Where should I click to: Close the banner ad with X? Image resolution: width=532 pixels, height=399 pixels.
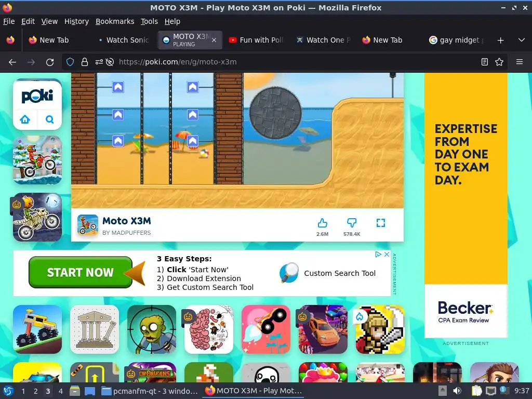(x=387, y=255)
